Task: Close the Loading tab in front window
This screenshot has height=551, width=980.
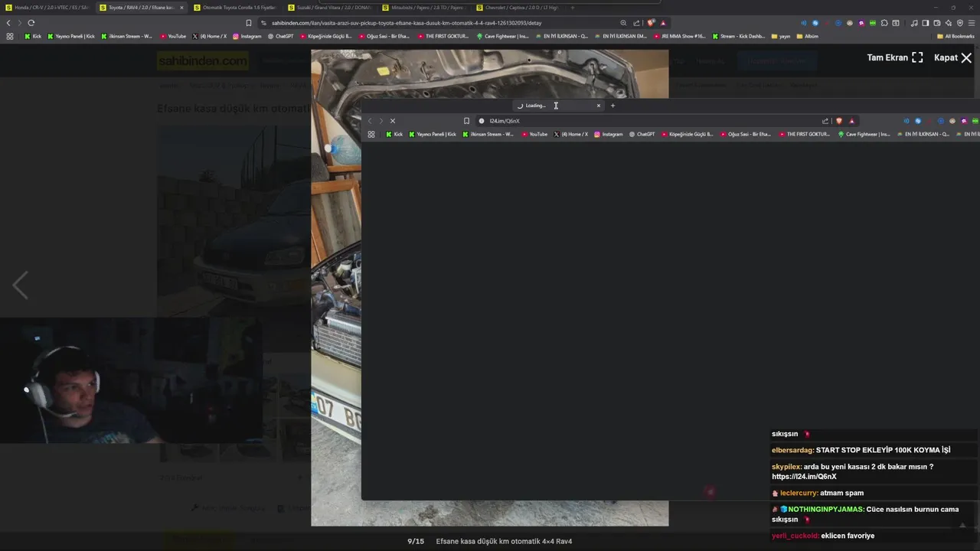Action: (x=599, y=106)
